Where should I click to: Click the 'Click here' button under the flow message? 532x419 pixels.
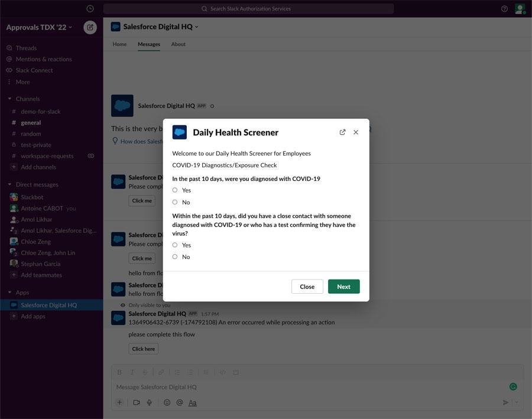tap(143, 349)
